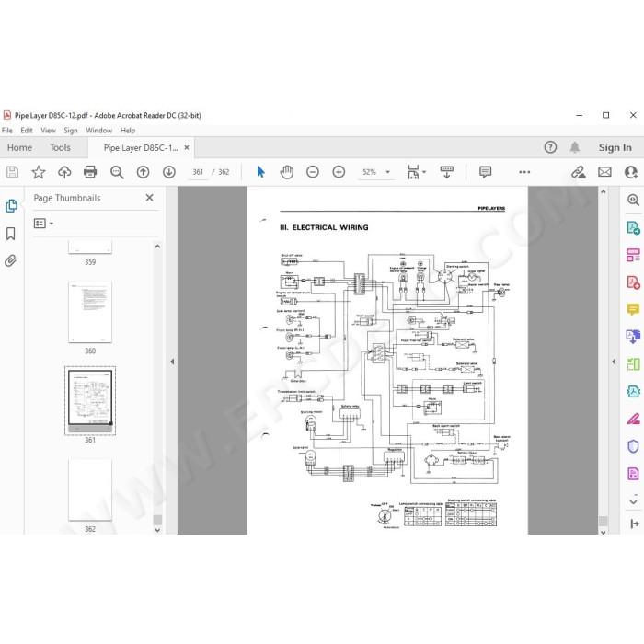Click the page number input field

coord(198,172)
